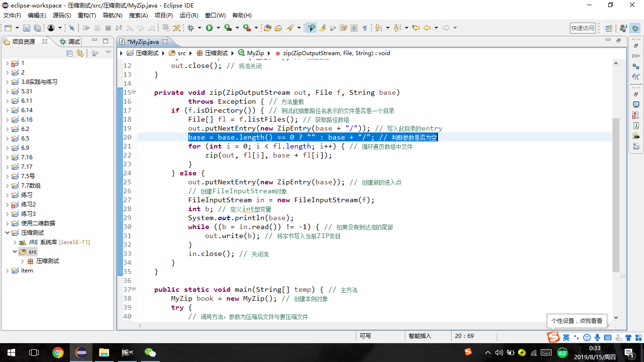Image resolution: width=644 pixels, height=362 pixels.
Task: Click the editor vertical scrollbar thumb
Action: tap(616, 195)
